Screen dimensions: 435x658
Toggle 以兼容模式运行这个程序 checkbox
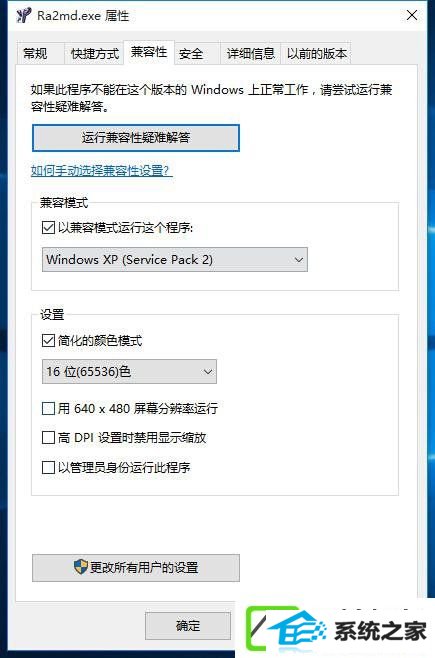[x=48, y=228]
